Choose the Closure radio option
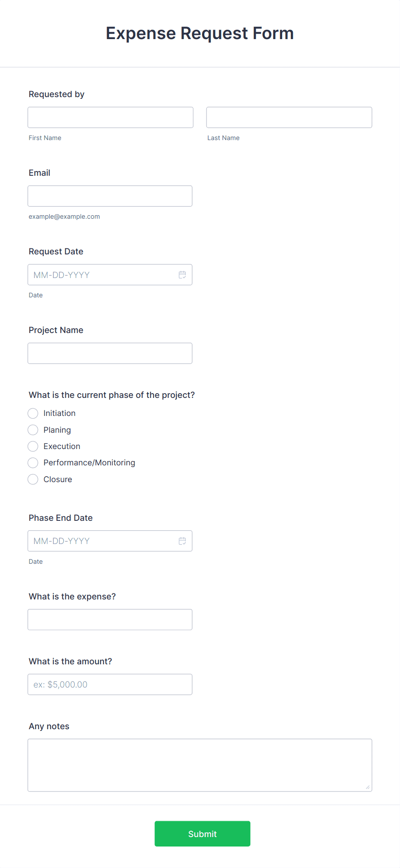Screen dimensions: 400x868 33,480
